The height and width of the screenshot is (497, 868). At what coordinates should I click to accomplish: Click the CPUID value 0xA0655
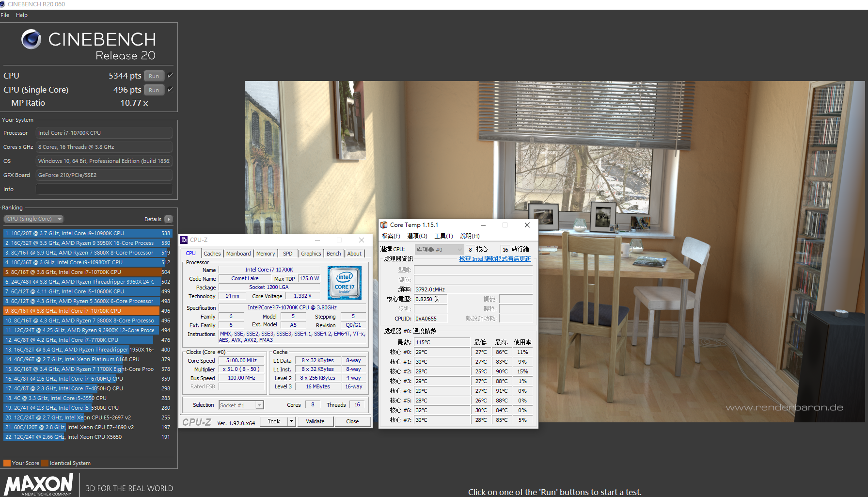pyautogui.click(x=430, y=319)
